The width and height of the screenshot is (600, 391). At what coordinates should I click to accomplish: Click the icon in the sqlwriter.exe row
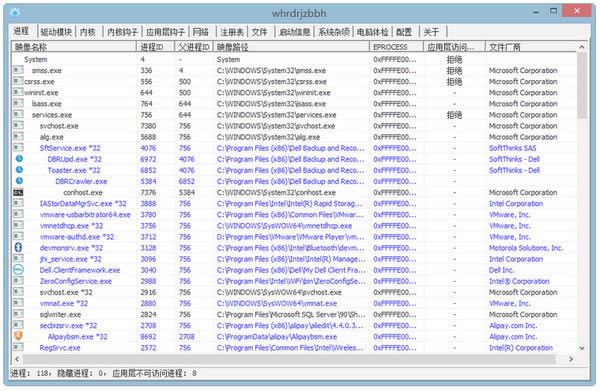[18, 314]
